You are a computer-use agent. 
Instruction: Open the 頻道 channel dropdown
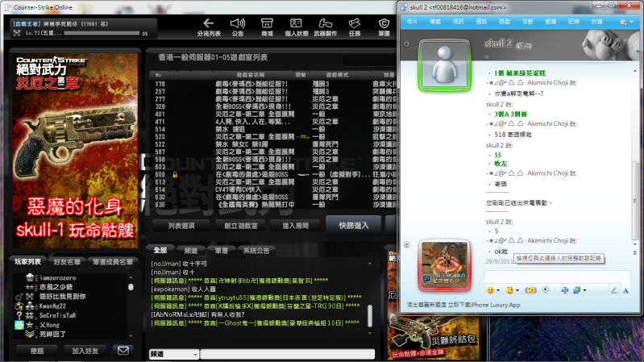coord(174,354)
